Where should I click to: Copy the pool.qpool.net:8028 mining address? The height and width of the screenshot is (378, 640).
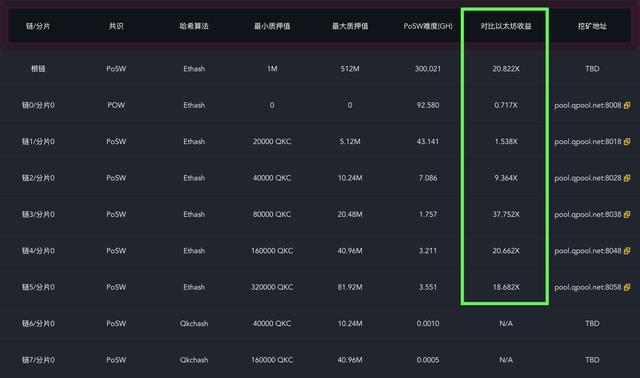coord(627,178)
